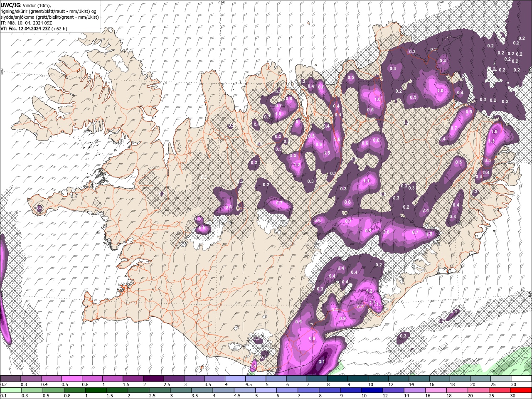Click the top-row legend swatch labeled 16
Image resolution: width=532 pixels, height=399 pixels.
click(x=439, y=379)
